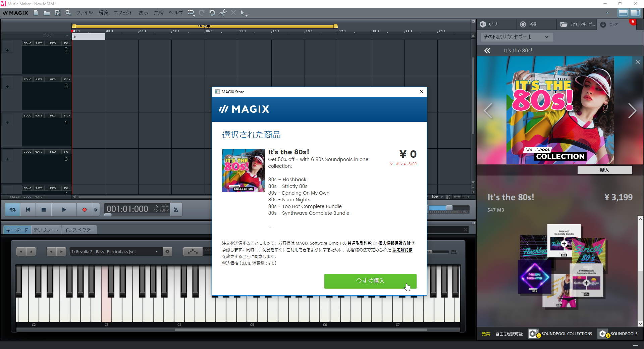Open the ファイル menu
The width and height of the screenshot is (644, 349).
84,13
